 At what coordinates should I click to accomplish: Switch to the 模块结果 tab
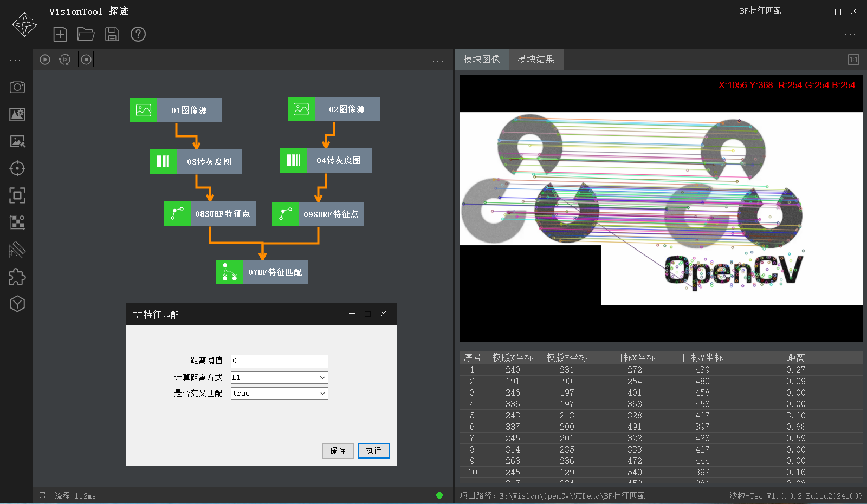[x=536, y=60]
